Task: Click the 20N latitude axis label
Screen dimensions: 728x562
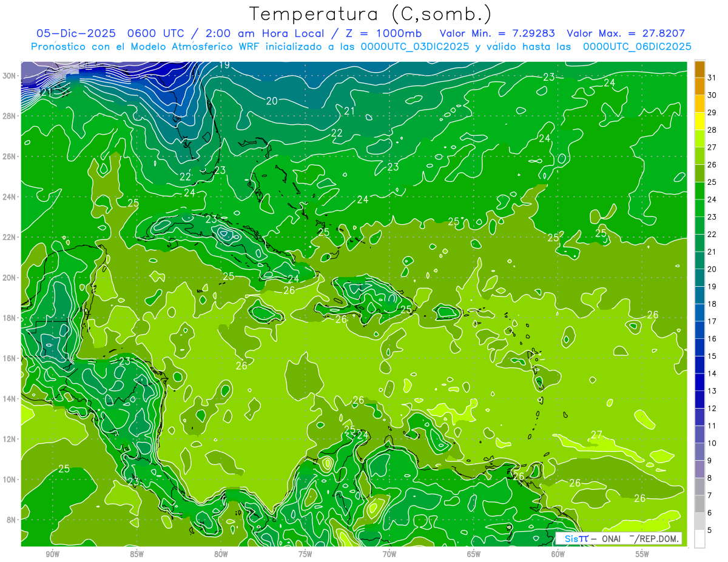Action: click(10, 278)
